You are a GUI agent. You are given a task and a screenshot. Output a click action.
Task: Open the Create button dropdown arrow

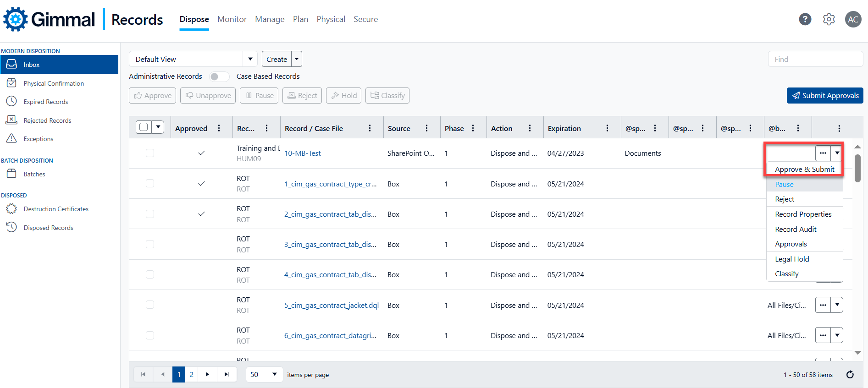click(297, 59)
